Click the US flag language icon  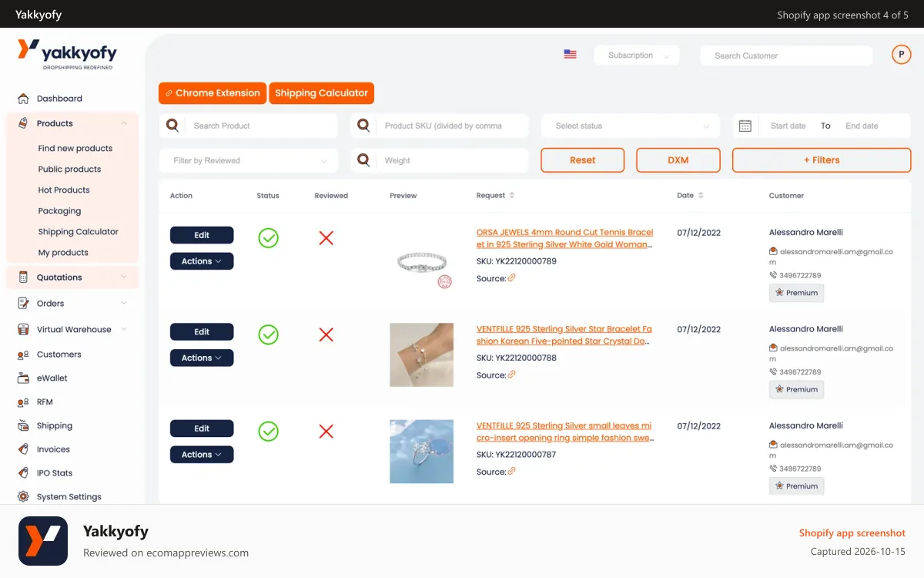(570, 55)
